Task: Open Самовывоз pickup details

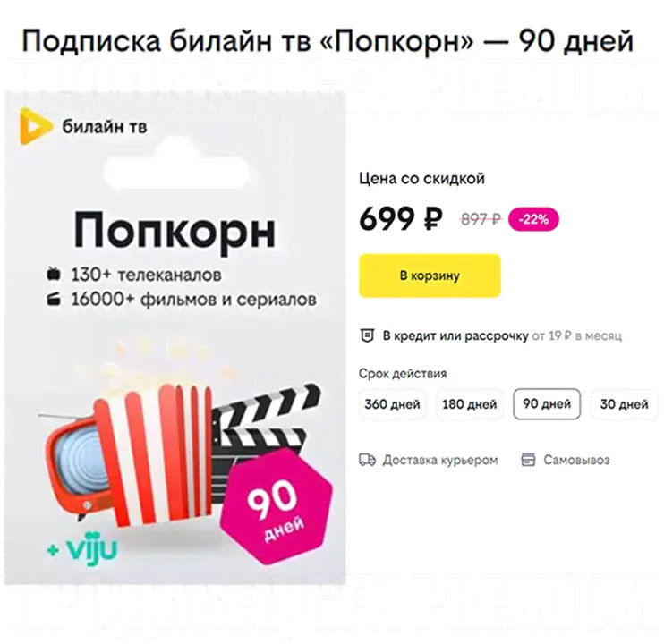Action: [x=577, y=460]
